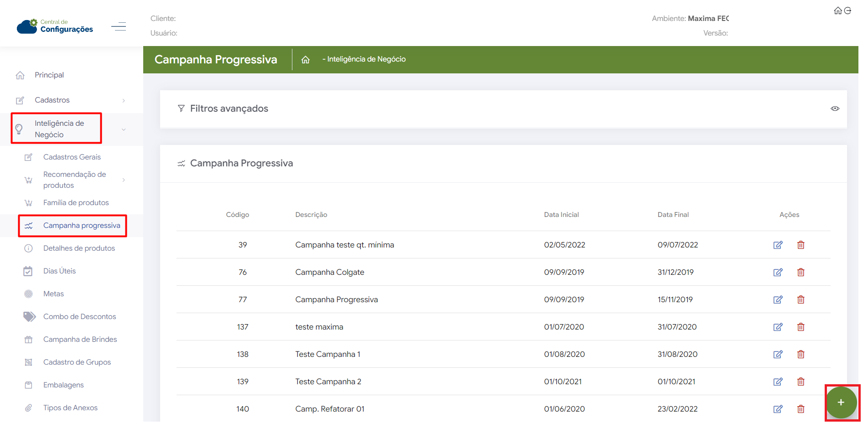
Task: Click the top-right home icon
Action: tap(838, 10)
